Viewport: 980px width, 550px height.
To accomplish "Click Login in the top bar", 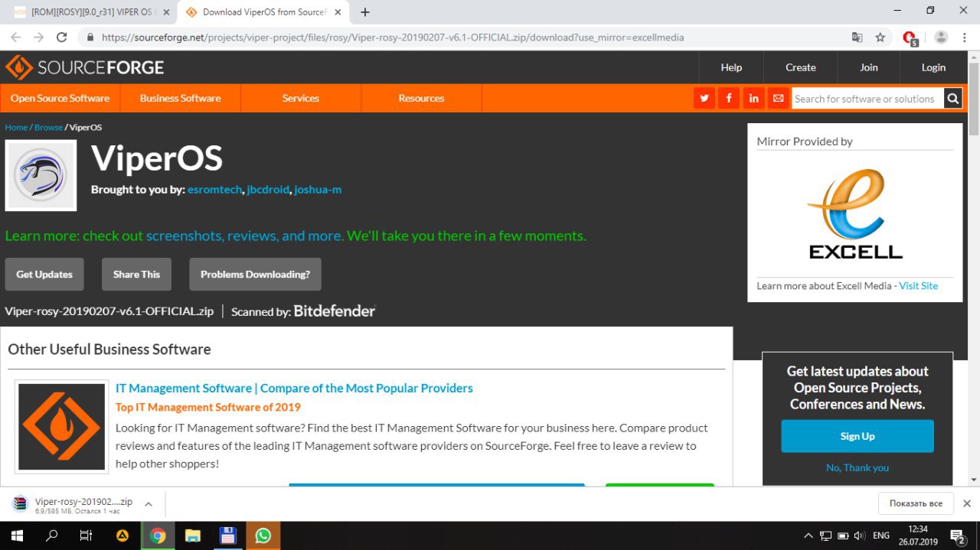I will point(933,67).
